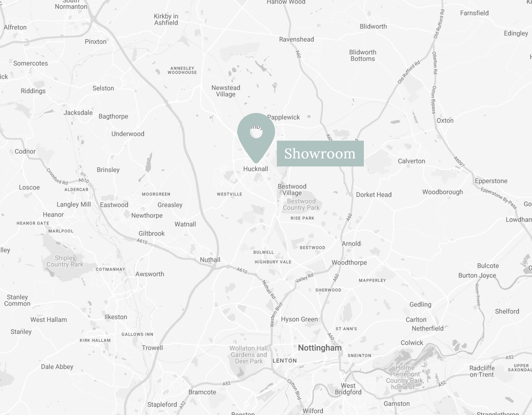This screenshot has height=415, width=532.
Task: Select the West Bridgford label
Action: (348, 389)
